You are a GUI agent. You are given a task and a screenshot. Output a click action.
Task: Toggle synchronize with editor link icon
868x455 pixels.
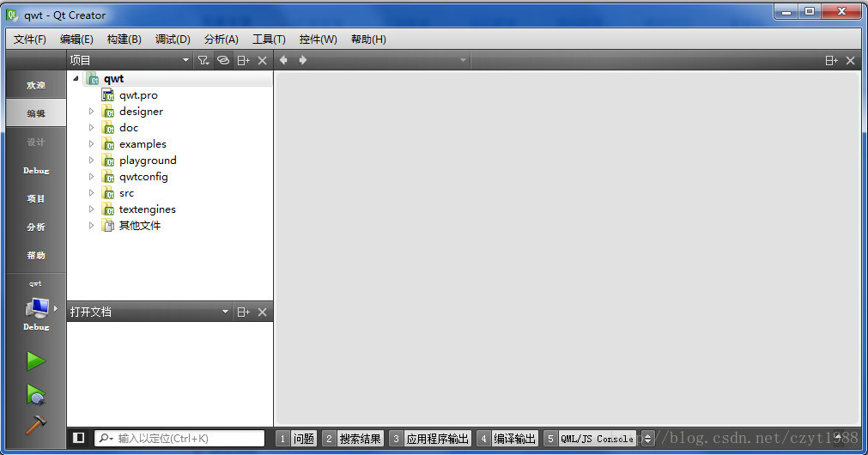pyautogui.click(x=223, y=60)
